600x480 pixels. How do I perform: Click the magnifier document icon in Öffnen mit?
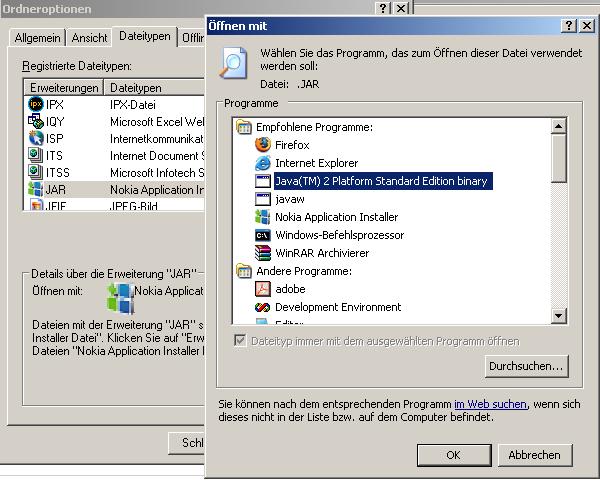point(233,63)
